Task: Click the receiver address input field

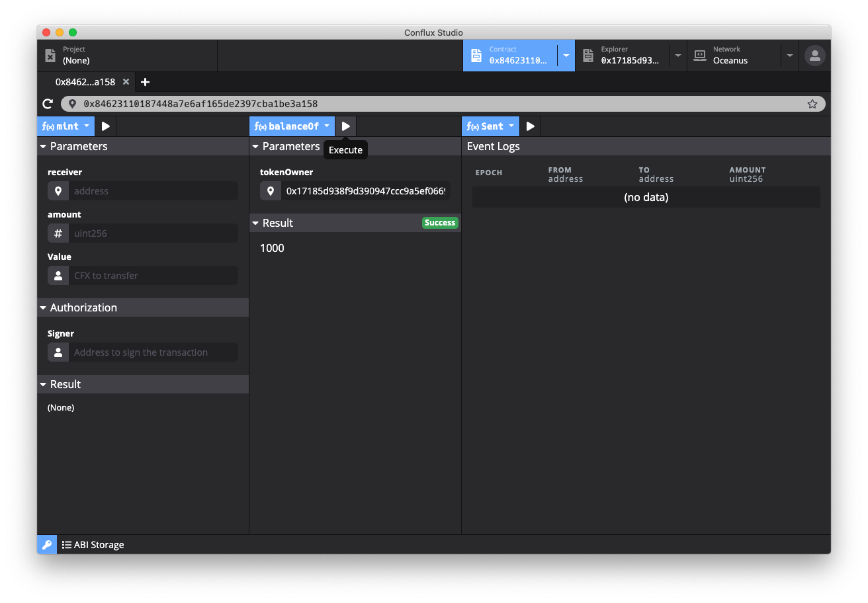Action: 153,191
